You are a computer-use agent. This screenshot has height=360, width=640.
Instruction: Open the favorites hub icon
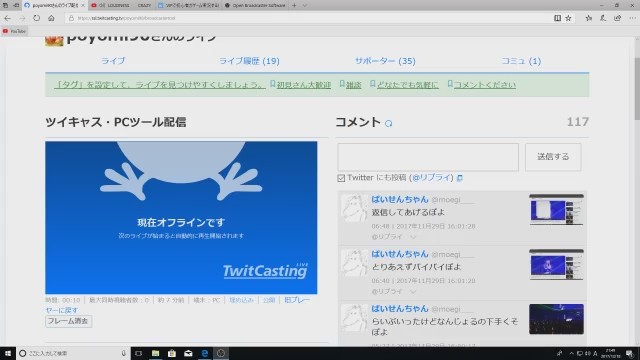click(x=589, y=18)
